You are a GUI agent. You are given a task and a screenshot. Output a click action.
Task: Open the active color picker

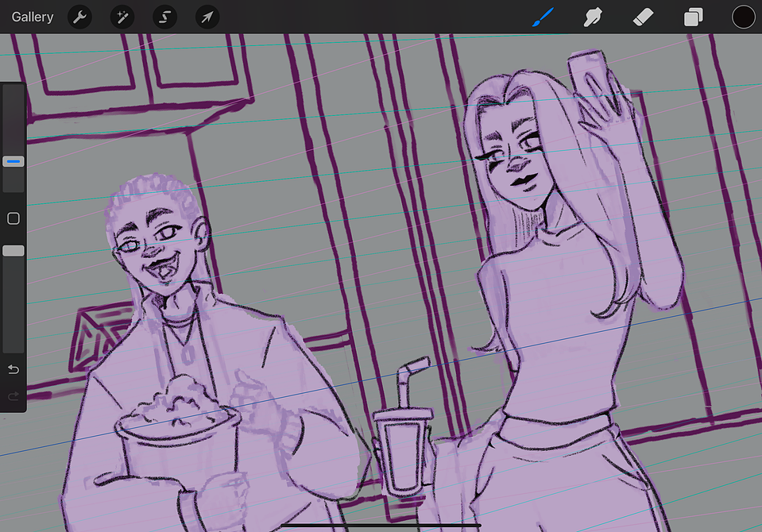tap(743, 17)
